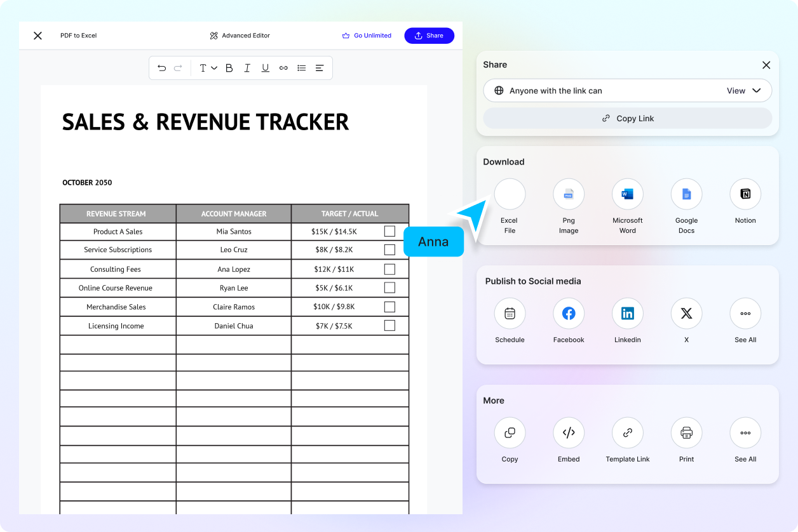The image size is (798, 532).
Task: Print the document
Action: [686, 432]
